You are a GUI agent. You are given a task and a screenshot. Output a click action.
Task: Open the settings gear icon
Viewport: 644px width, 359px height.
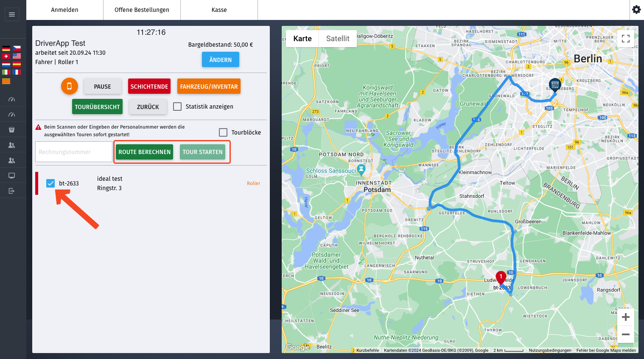(636, 9)
